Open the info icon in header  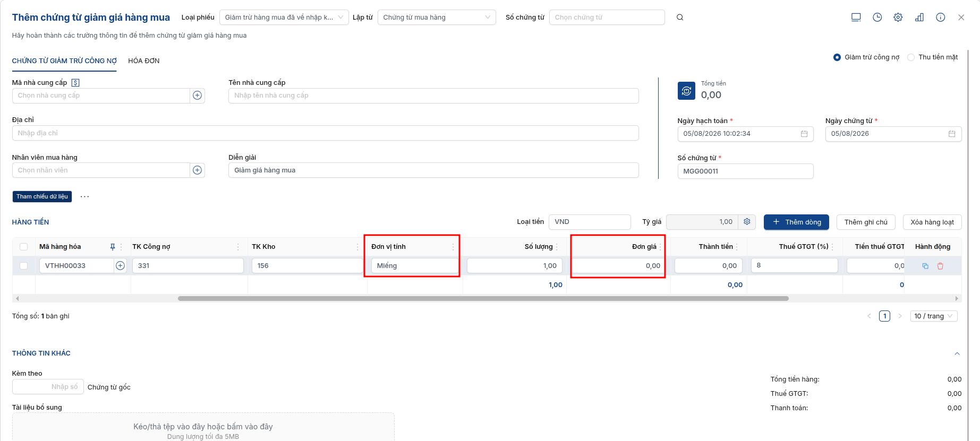click(x=941, y=18)
